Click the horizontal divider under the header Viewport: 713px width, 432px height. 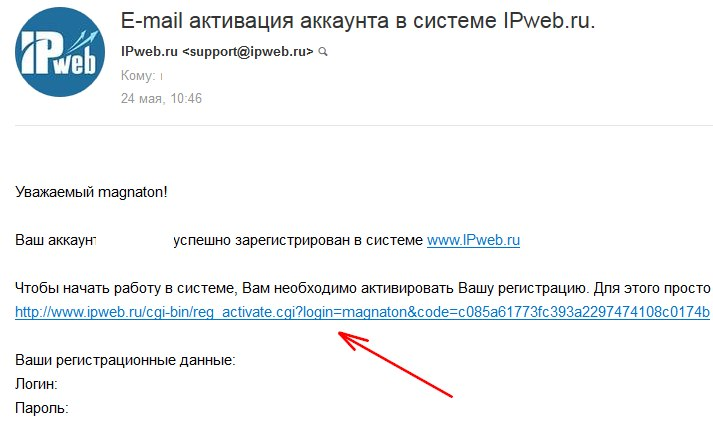364,125
